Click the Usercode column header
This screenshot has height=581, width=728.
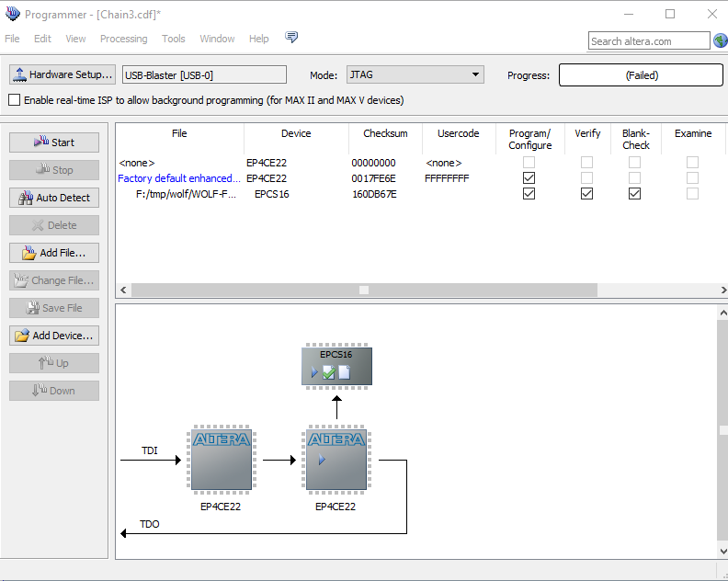click(x=459, y=133)
